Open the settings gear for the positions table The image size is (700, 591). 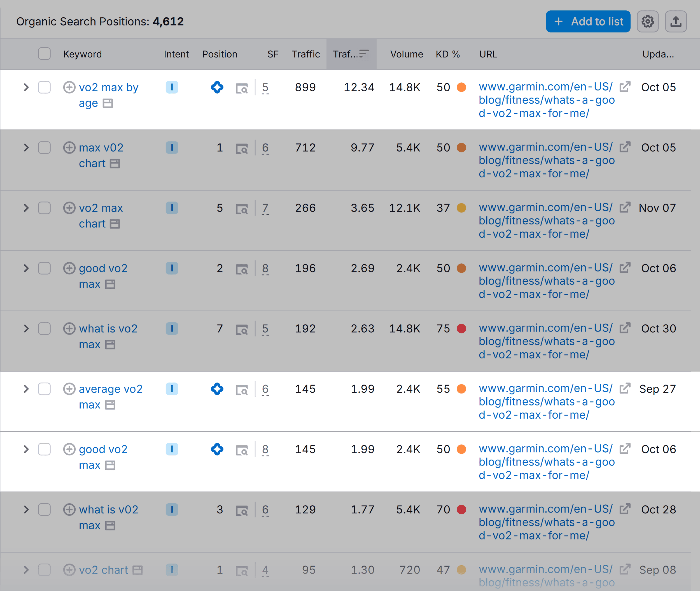click(647, 21)
